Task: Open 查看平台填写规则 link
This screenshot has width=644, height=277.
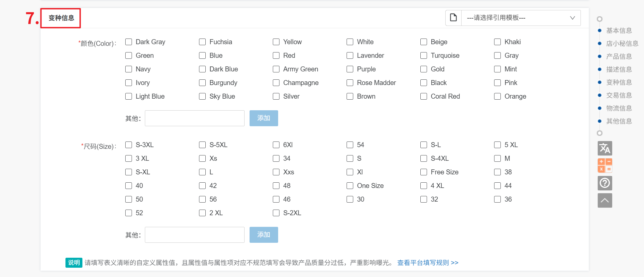Action: tap(428, 263)
